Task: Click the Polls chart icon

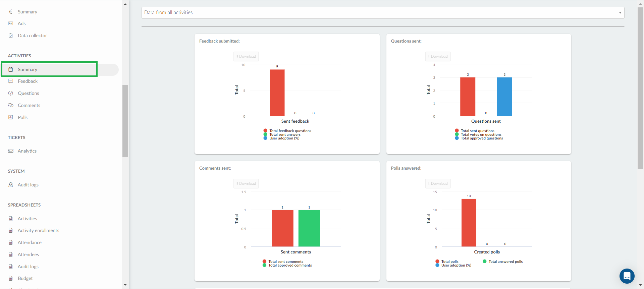Action: pos(10,117)
